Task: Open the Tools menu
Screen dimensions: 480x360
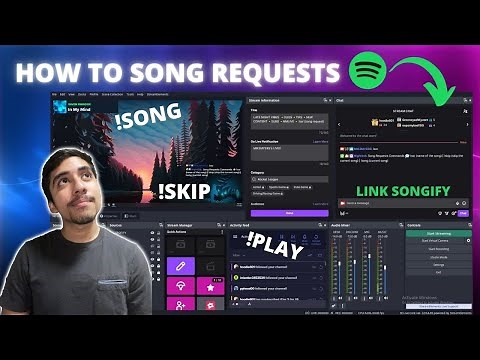Action: coord(130,94)
